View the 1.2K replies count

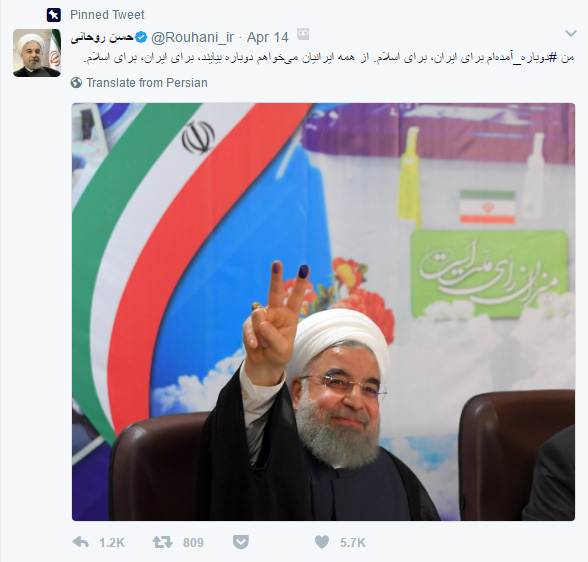tap(112, 543)
